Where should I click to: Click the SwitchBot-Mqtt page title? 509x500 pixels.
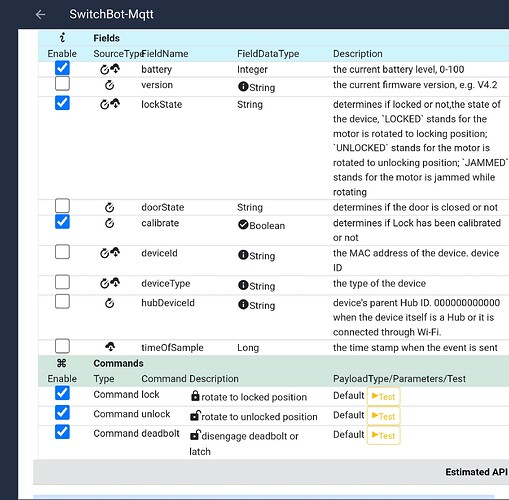pyautogui.click(x=111, y=14)
